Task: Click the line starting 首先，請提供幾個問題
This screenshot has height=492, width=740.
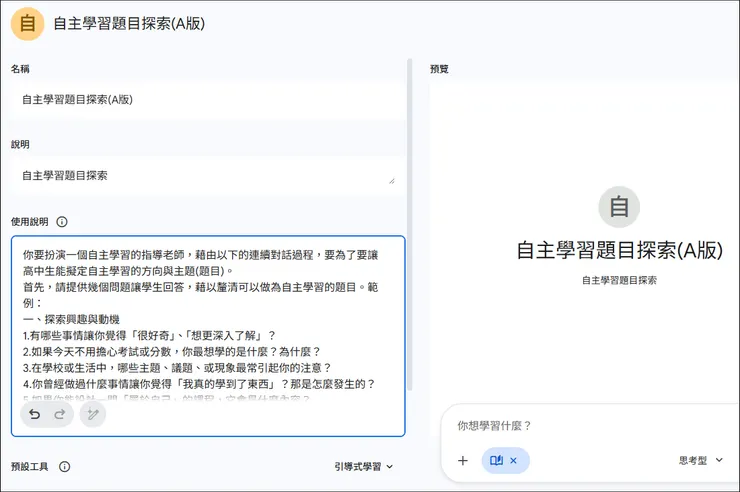Action: point(201,287)
